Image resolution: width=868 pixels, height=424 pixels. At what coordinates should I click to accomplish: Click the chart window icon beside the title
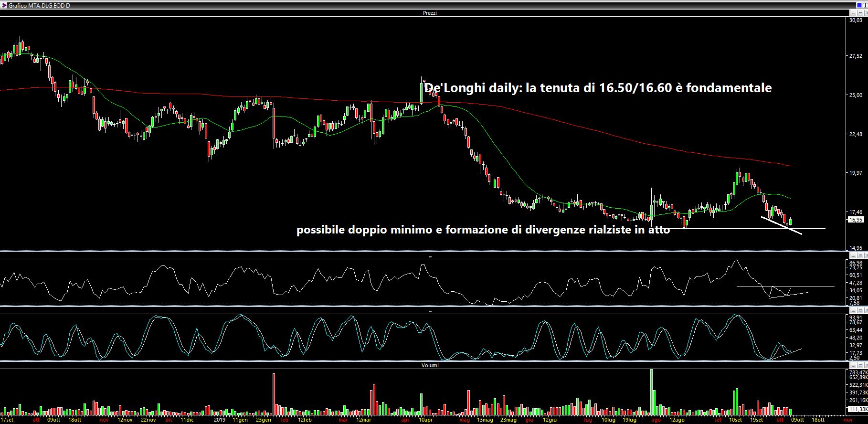pyautogui.click(x=4, y=5)
